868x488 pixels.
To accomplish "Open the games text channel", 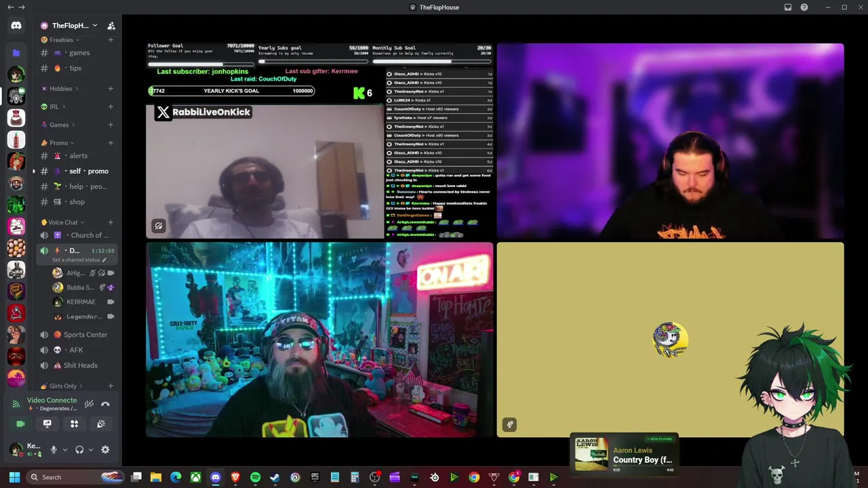I will pyautogui.click(x=77, y=53).
